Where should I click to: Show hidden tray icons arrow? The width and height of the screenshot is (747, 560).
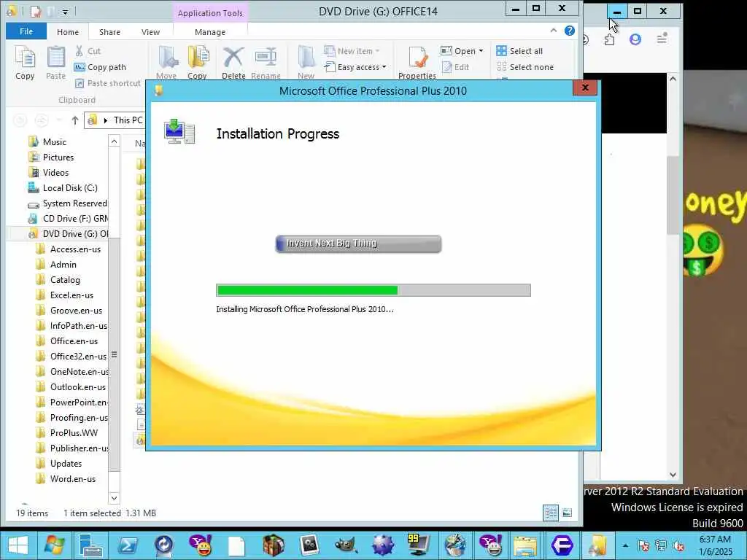625,545
